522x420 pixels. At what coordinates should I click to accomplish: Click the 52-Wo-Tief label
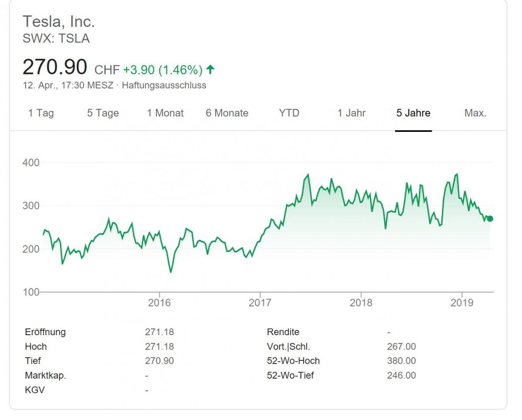[x=290, y=375]
